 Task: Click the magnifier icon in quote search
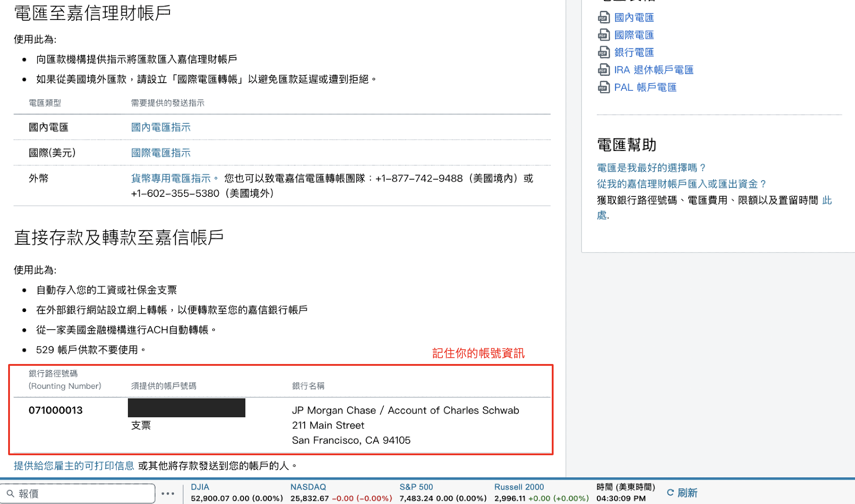pyautogui.click(x=10, y=493)
